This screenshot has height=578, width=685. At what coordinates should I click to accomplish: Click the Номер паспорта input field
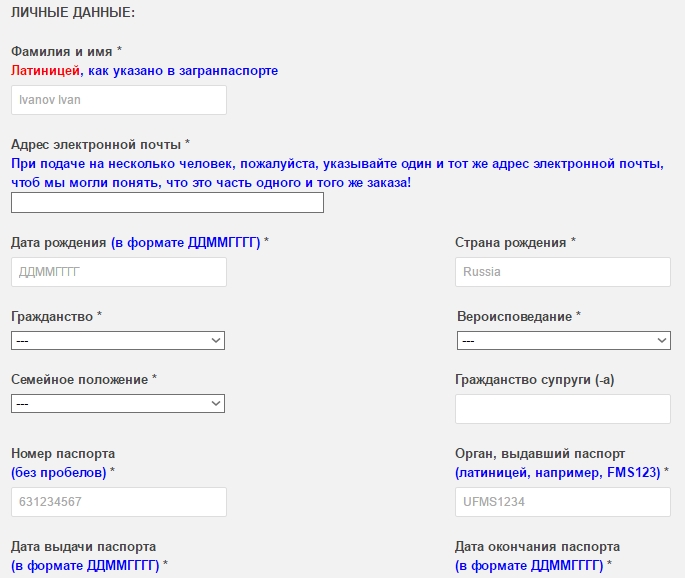point(119,502)
